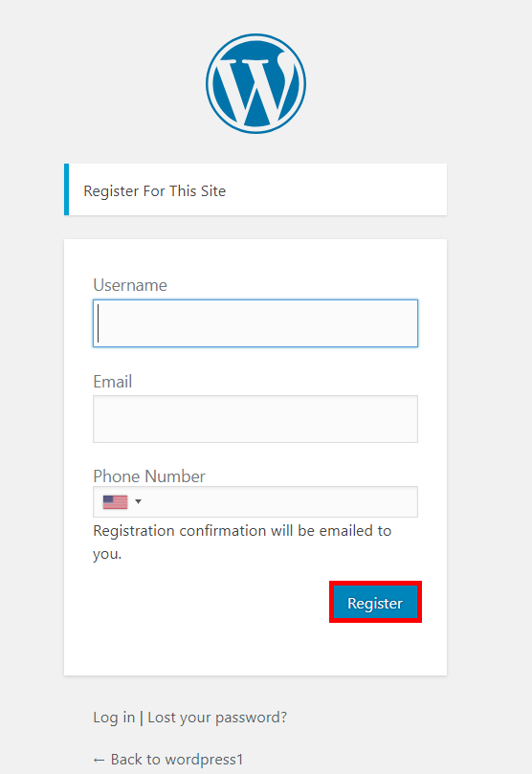
Task: Click empty area below Register button in form
Action: (x=255, y=649)
